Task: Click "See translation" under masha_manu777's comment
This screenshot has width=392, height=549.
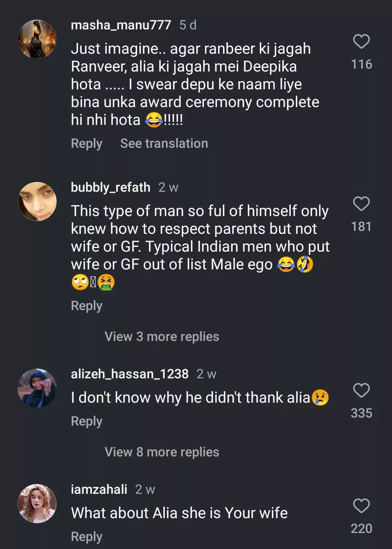Action: pos(164,143)
